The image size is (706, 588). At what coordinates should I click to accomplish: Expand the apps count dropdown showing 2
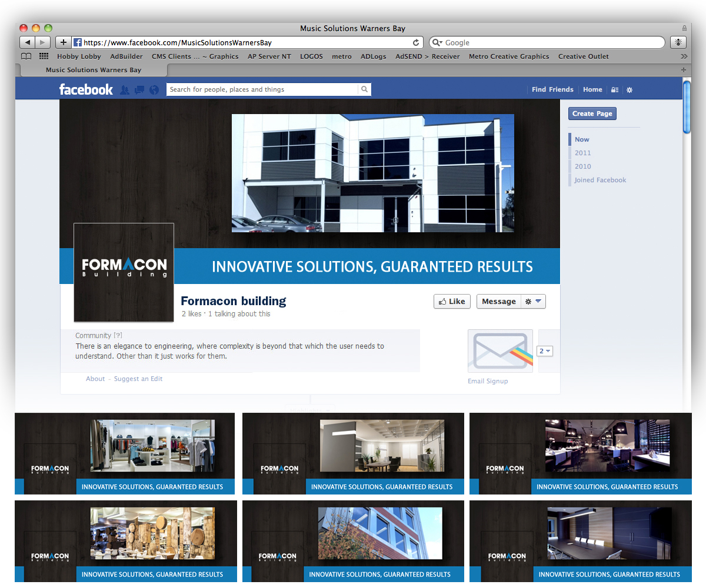click(545, 351)
